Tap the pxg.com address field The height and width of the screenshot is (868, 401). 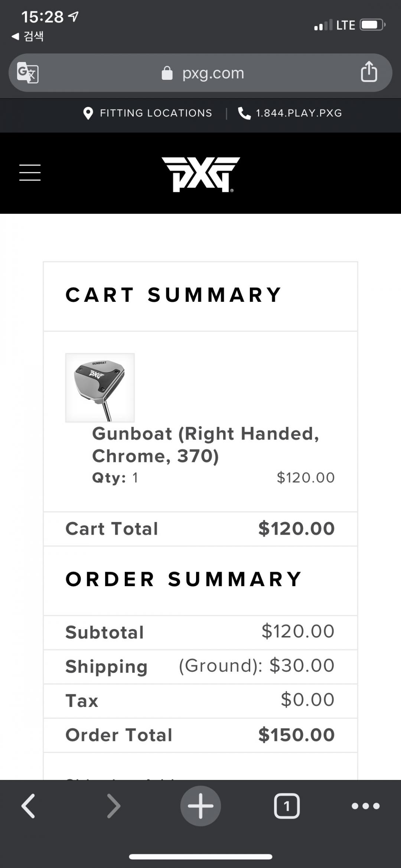[x=213, y=73]
